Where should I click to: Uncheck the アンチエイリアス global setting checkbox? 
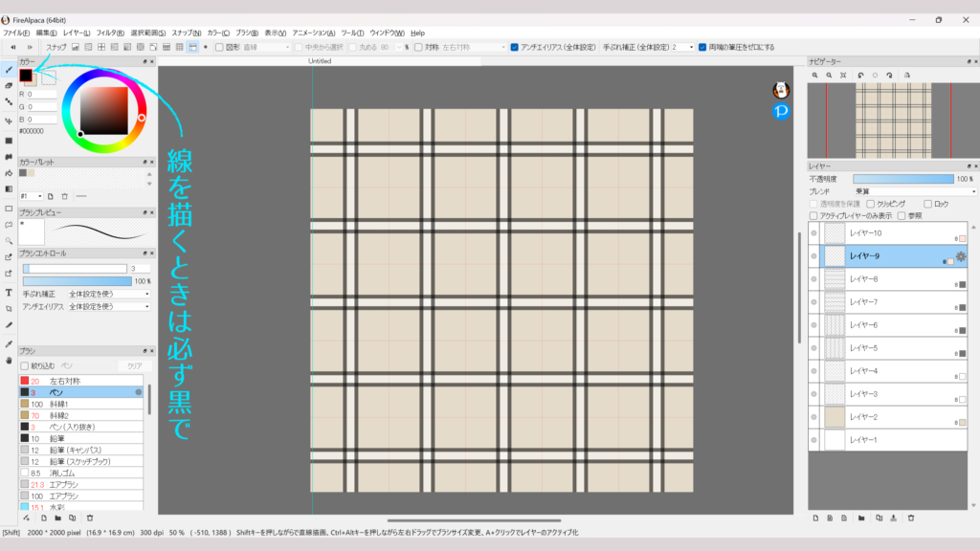click(515, 47)
